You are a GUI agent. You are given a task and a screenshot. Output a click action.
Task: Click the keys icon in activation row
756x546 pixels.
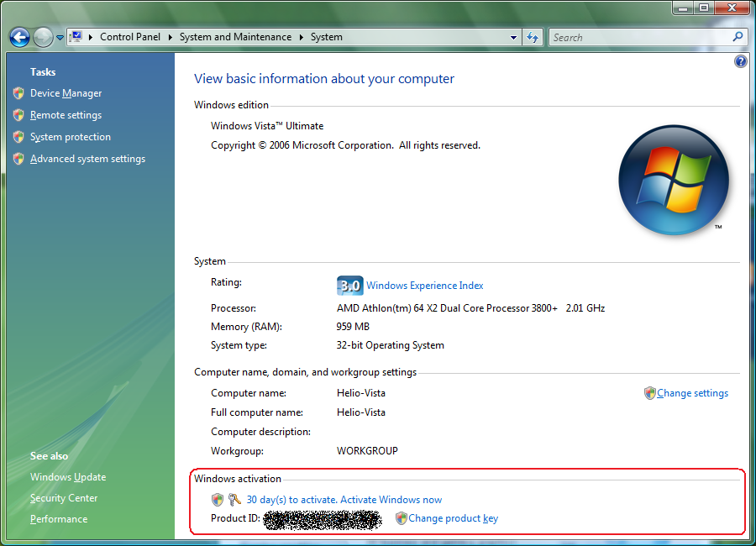234,500
